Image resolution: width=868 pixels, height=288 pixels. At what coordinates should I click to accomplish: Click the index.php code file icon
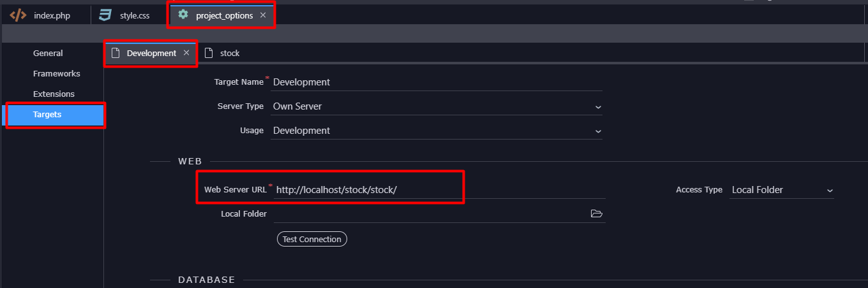(x=18, y=15)
